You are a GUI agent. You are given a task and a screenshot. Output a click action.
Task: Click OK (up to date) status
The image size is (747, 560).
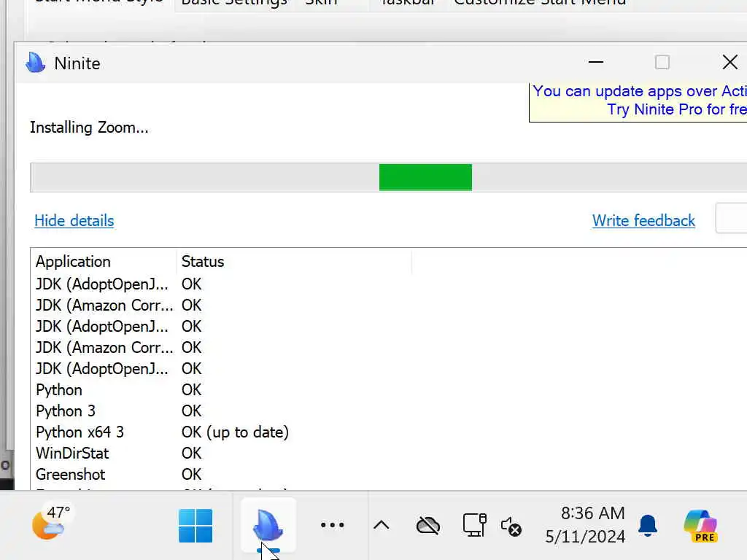coord(235,432)
